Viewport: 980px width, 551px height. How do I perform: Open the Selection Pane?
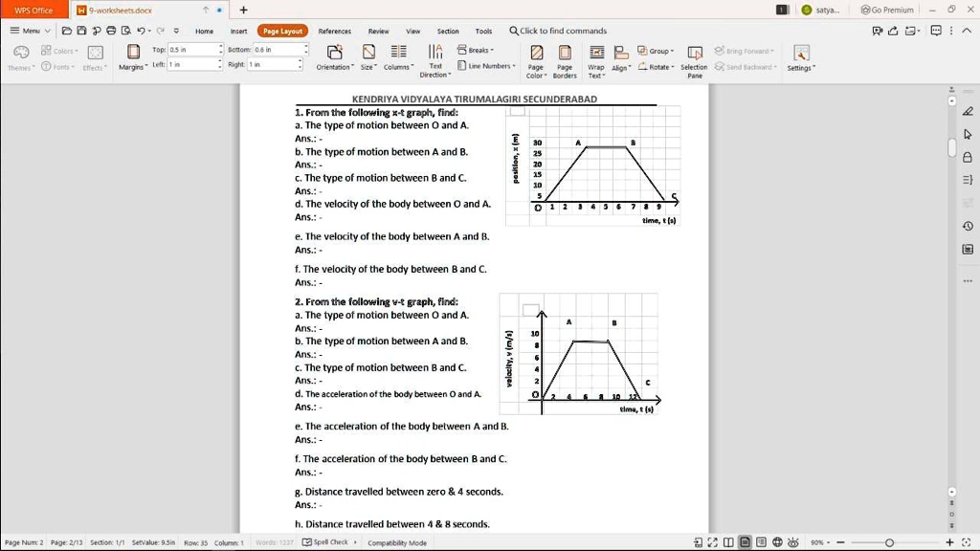click(694, 61)
